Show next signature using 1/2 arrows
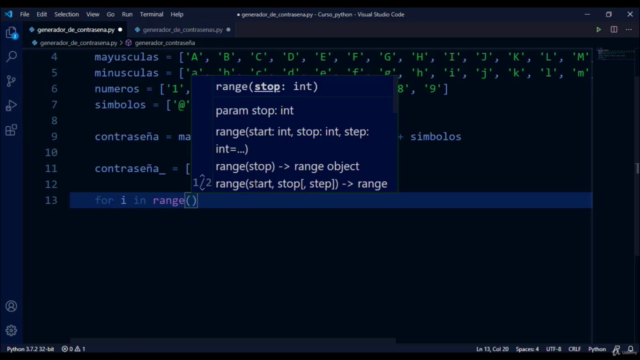Screen dimensions: 640x360 (x=202, y=182)
